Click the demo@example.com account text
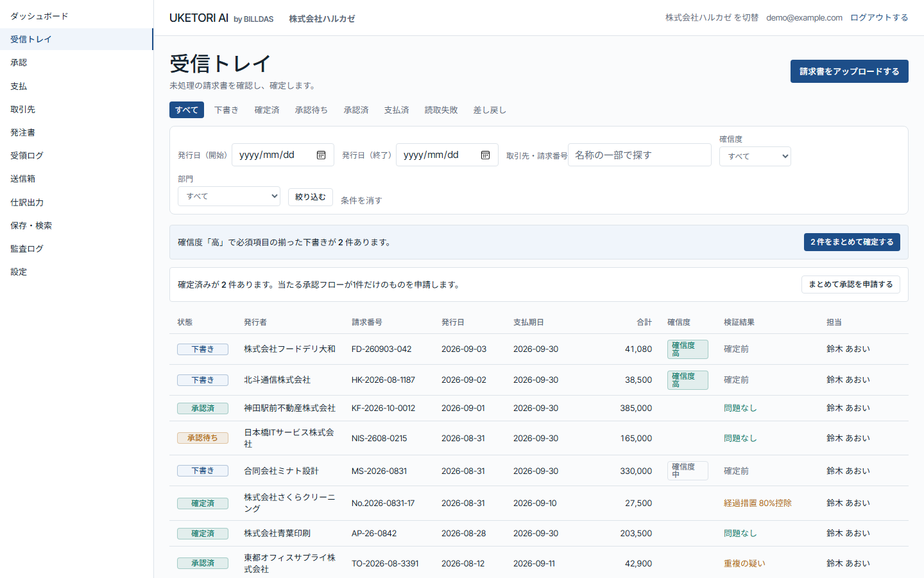Screen dimensions: 924x578 click(804, 17)
